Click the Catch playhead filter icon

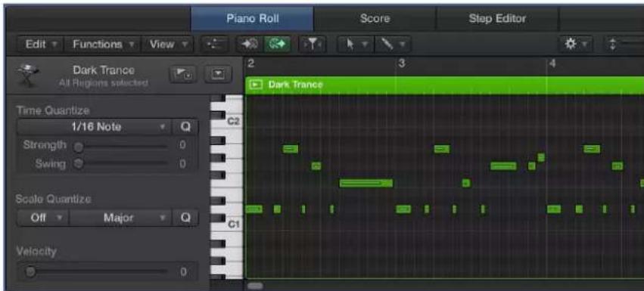(313, 45)
